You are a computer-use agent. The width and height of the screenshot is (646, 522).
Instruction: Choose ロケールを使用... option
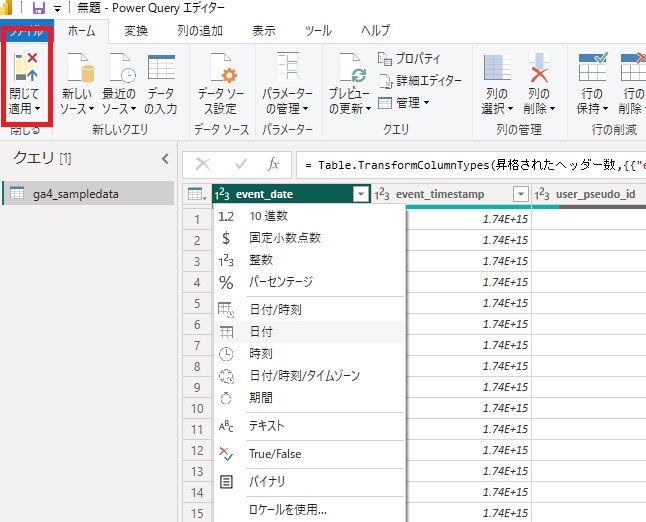pyautogui.click(x=310, y=510)
